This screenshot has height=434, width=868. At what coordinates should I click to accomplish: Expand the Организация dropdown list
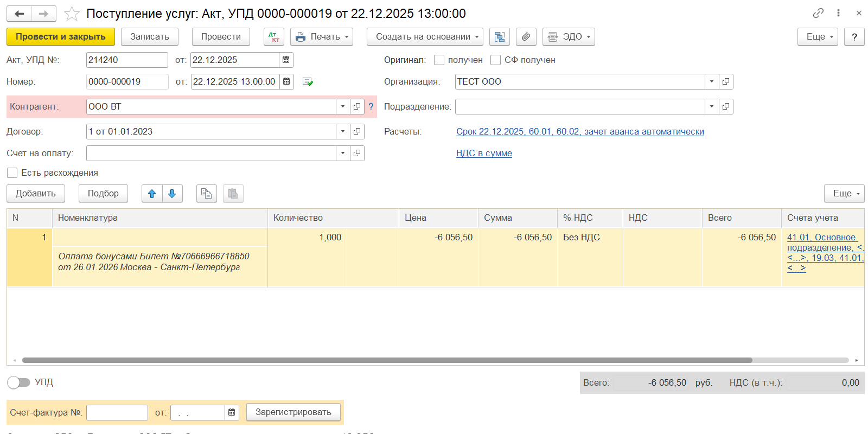point(711,81)
